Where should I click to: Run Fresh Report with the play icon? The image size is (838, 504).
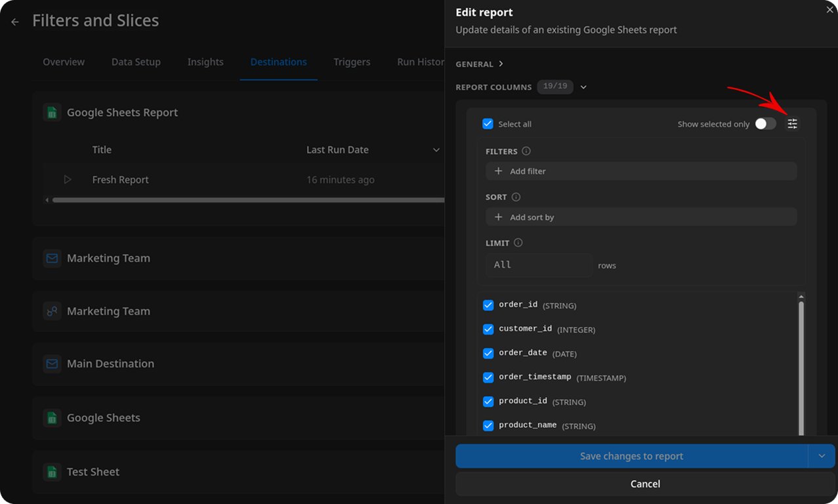(67, 180)
